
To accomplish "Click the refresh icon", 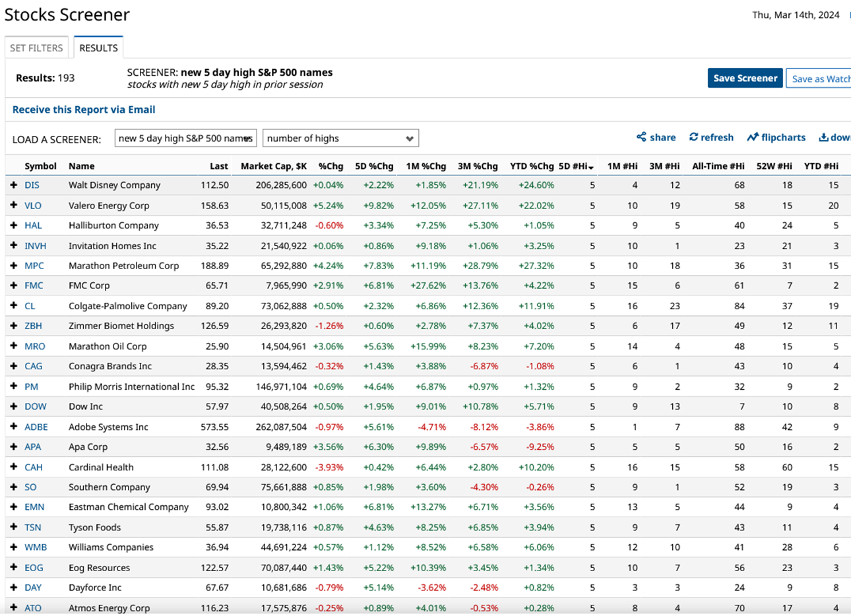I will tap(693, 137).
